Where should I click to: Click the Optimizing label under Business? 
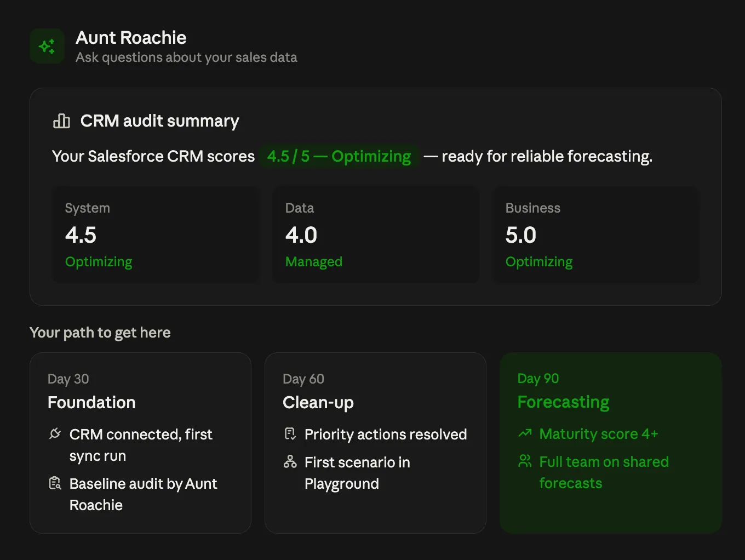coord(539,262)
